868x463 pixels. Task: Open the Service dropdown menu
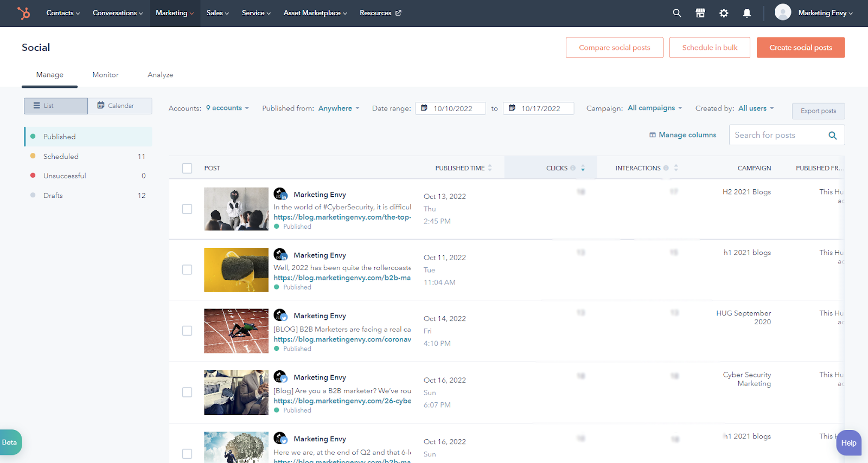(256, 13)
